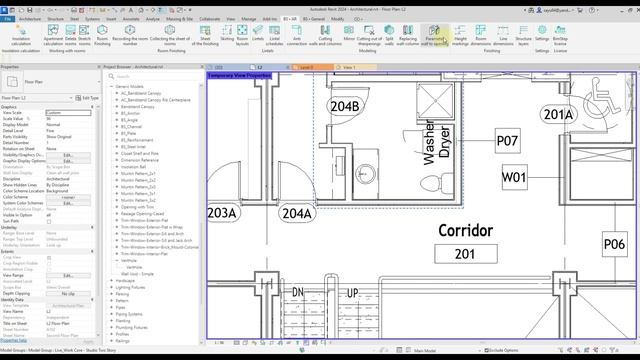Switch to the View 1 view tab
This screenshot has height=360, width=640.
pyautogui.click(x=354, y=67)
